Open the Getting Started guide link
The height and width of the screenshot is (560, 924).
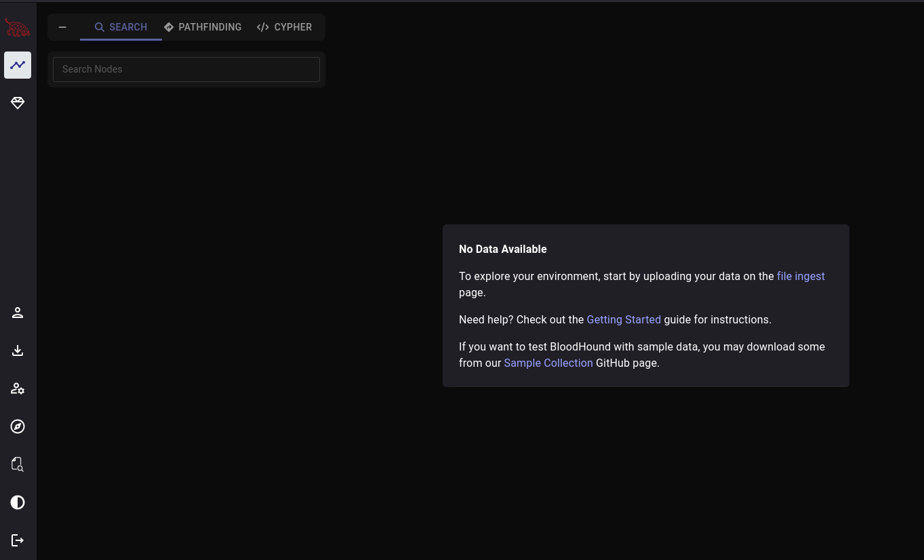(624, 319)
